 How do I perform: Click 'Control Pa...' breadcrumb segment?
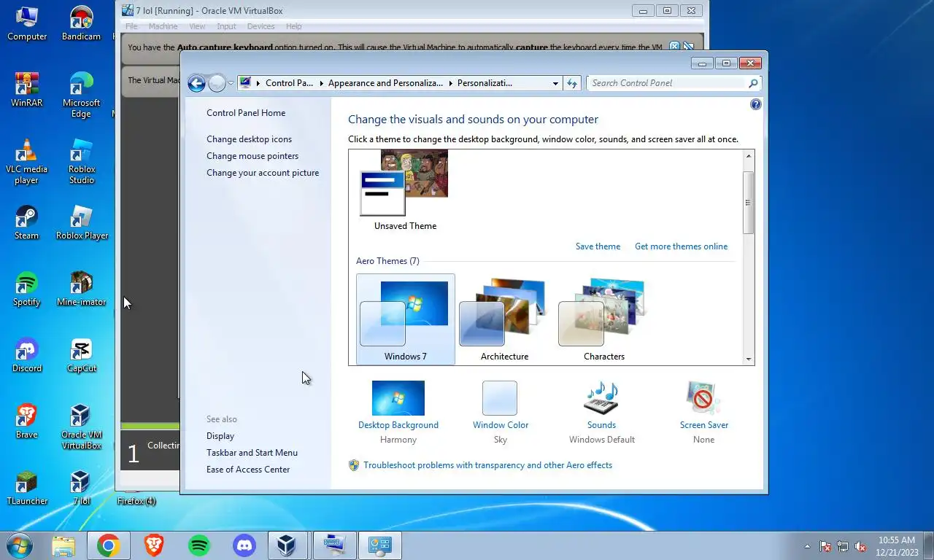click(289, 83)
